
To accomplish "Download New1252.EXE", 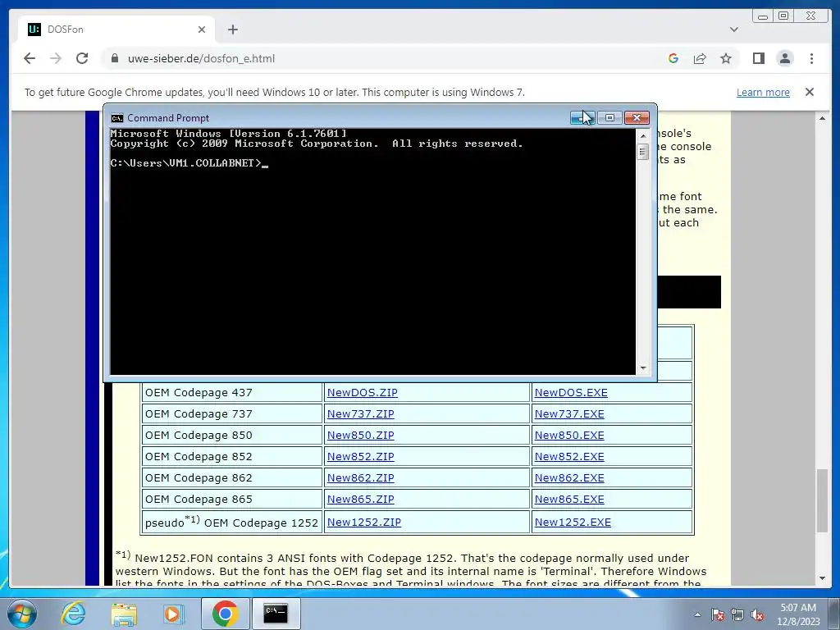I will point(573,523).
